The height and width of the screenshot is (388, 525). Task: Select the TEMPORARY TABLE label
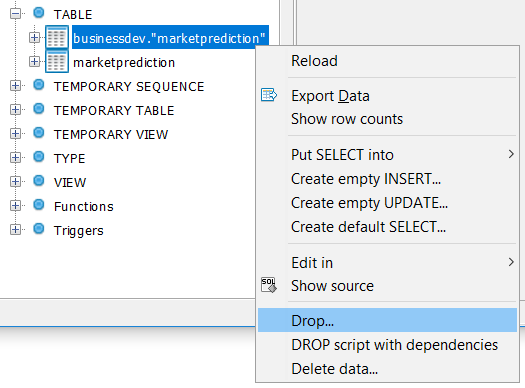click(x=114, y=111)
